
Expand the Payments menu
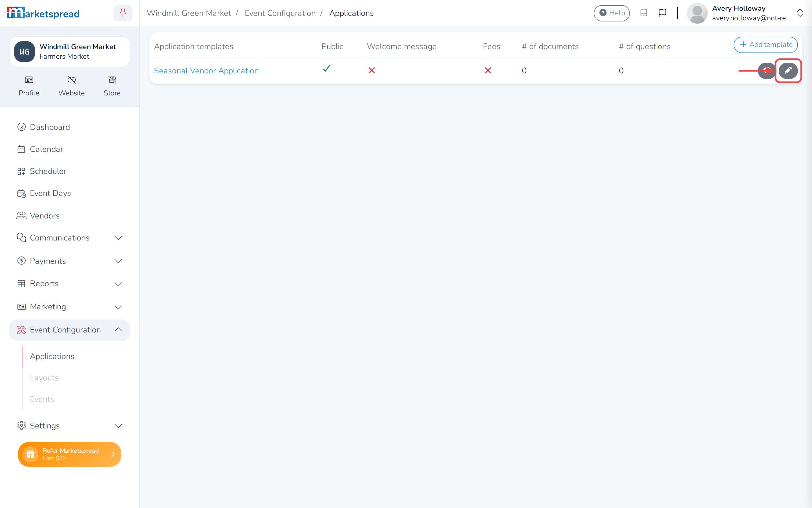click(x=69, y=261)
